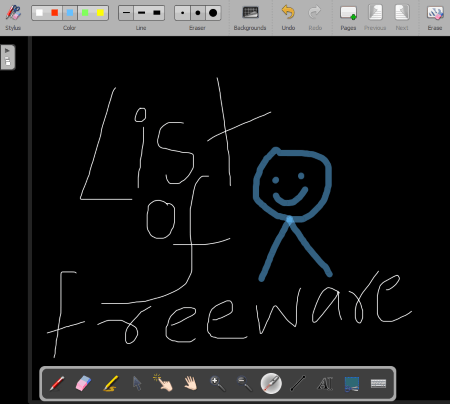The width and height of the screenshot is (450, 404).
Task: Select the white pen color
Action: pyautogui.click(x=39, y=13)
